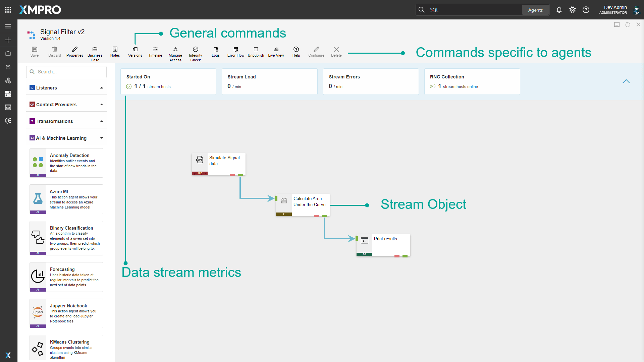Open the notifications bell

(x=559, y=10)
